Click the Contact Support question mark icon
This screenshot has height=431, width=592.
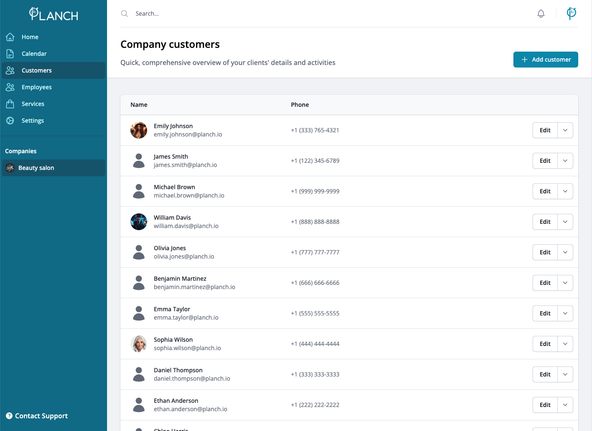[9, 416]
